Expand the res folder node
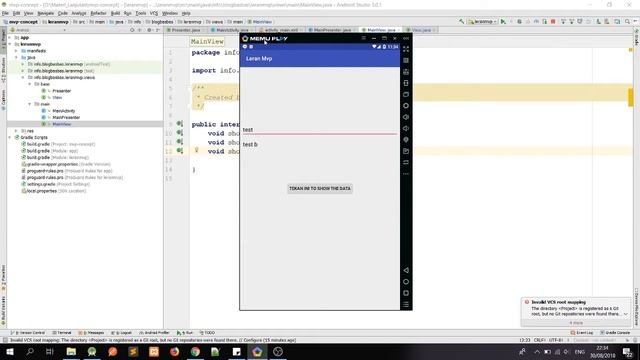Image resolution: width=640 pixels, height=360 pixels. point(16,131)
